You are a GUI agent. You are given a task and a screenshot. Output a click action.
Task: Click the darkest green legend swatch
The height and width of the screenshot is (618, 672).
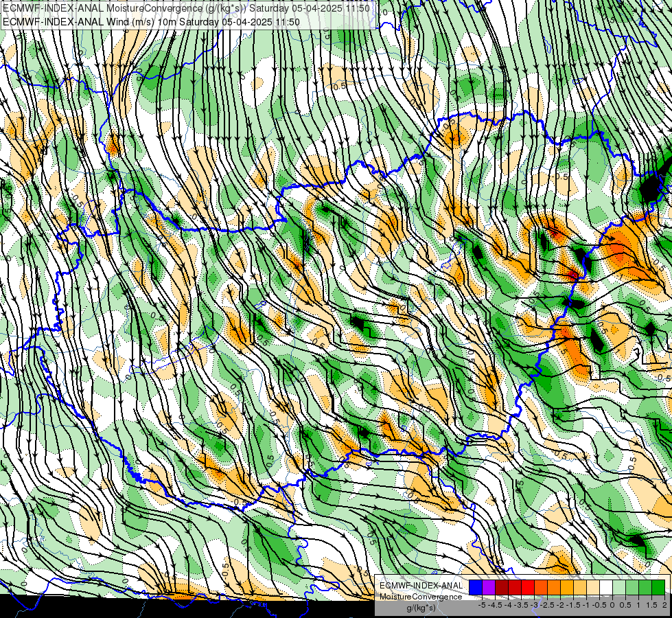(658, 588)
